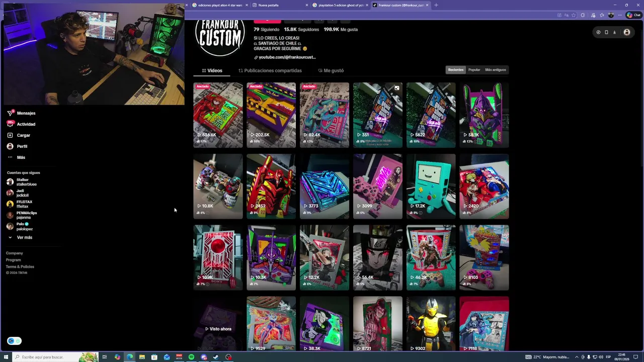Toggle the theme switch at bottom left
Image resolution: width=644 pixels, height=362 pixels.
14,341
